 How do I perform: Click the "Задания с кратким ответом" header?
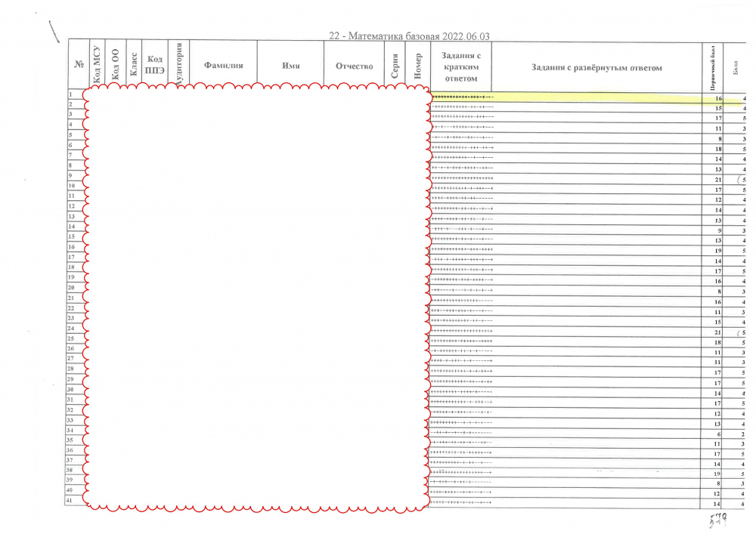461,67
